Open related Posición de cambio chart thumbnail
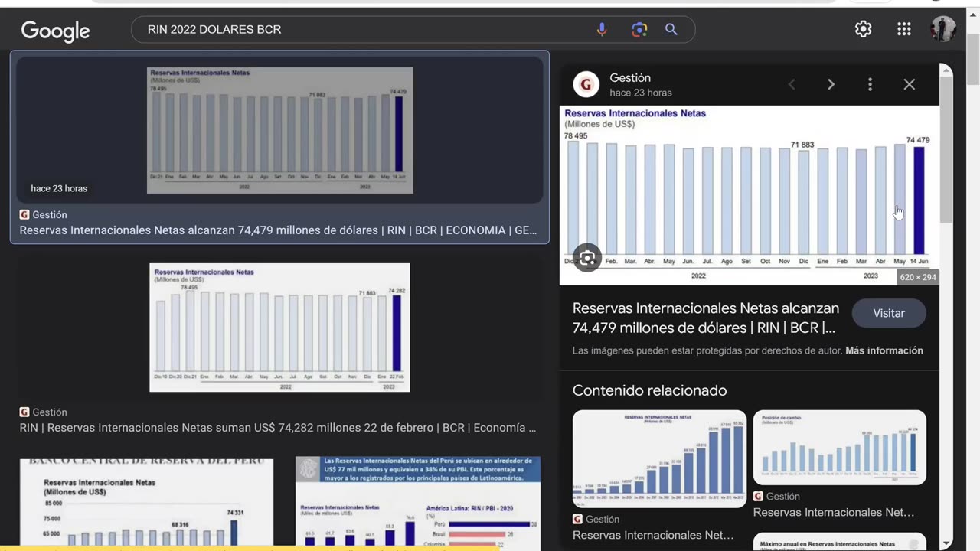 (839, 447)
